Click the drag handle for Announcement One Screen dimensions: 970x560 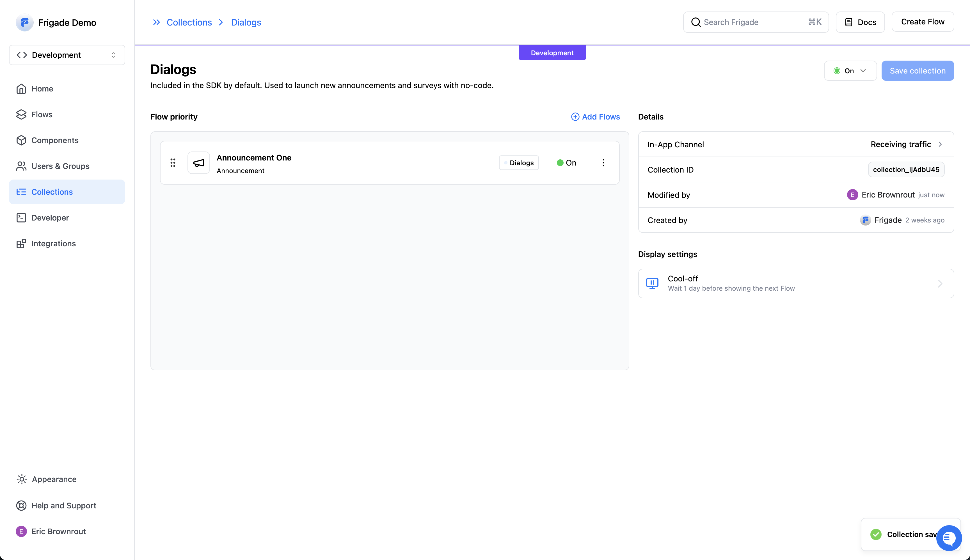pos(173,163)
